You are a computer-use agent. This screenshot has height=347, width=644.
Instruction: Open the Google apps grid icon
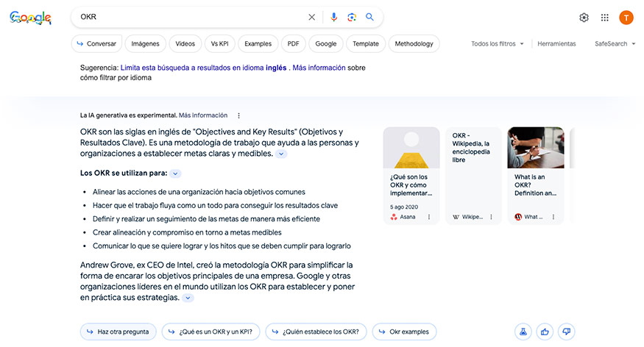(x=604, y=18)
